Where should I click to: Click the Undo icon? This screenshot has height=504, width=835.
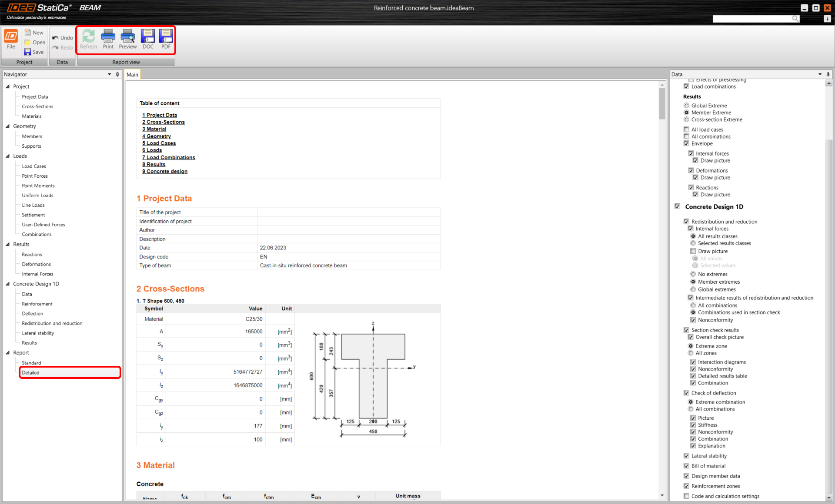(56, 38)
